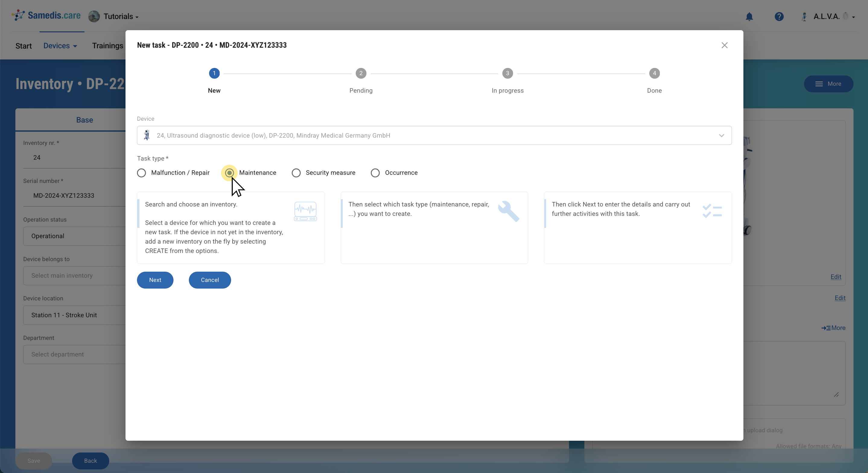Open the help question mark icon
The height and width of the screenshot is (473, 868).
click(x=779, y=17)
